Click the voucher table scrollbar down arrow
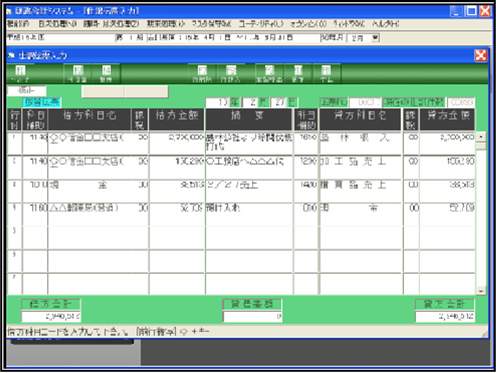The width and height of the screenshot is (496, 373). [481, 291]
